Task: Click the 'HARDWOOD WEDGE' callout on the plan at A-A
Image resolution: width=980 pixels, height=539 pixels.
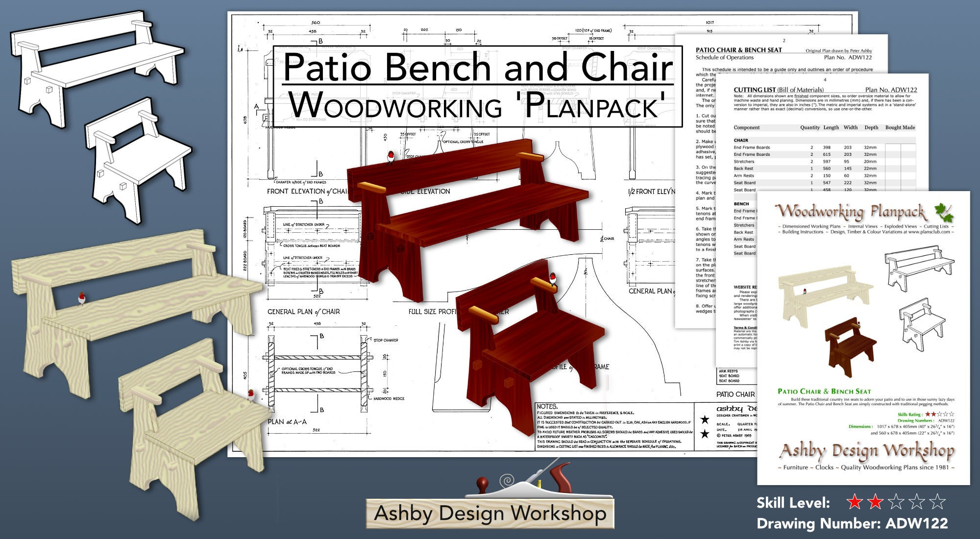Action: [x=389, y=399]
